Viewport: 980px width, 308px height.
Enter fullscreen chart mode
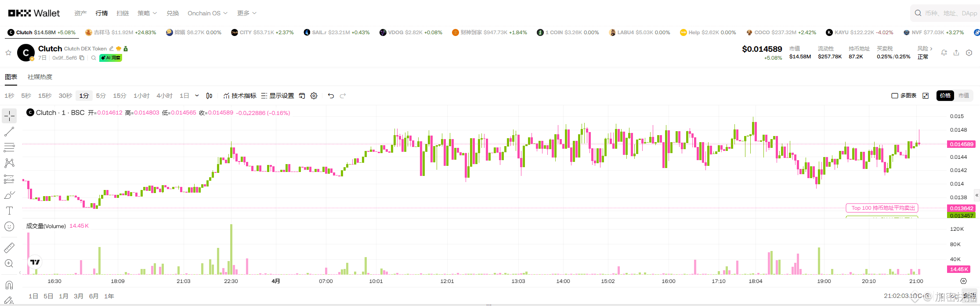[x=926, y=96]
